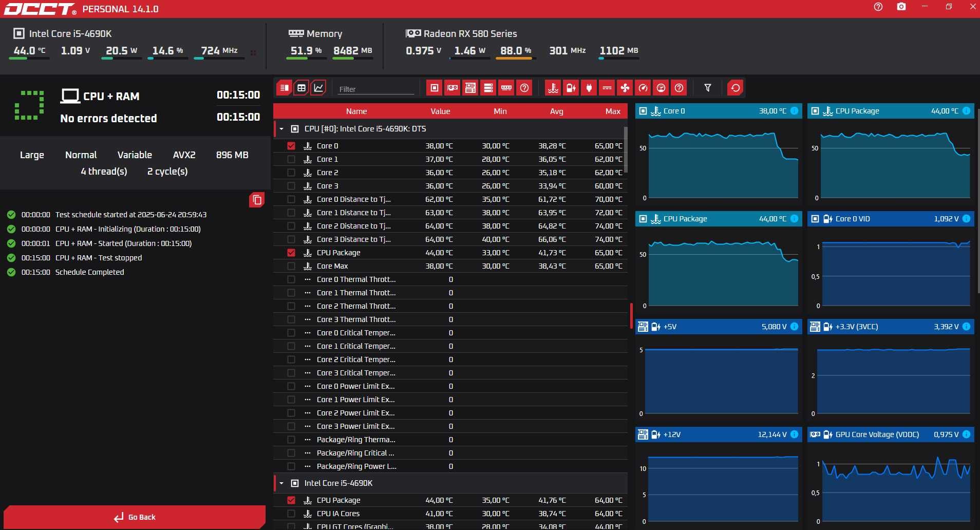Toggle the temperature sensor filter
This screenshot has height=530, width=980.
pyautogui.click(x=553, y=88)
